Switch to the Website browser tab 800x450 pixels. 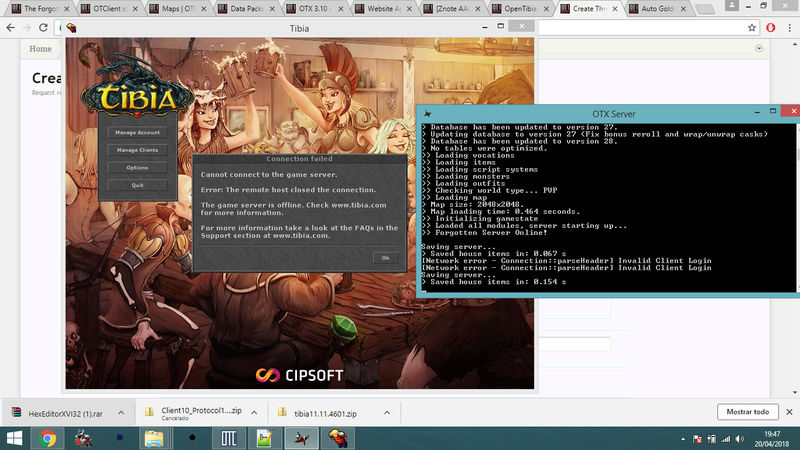[383, 9]
